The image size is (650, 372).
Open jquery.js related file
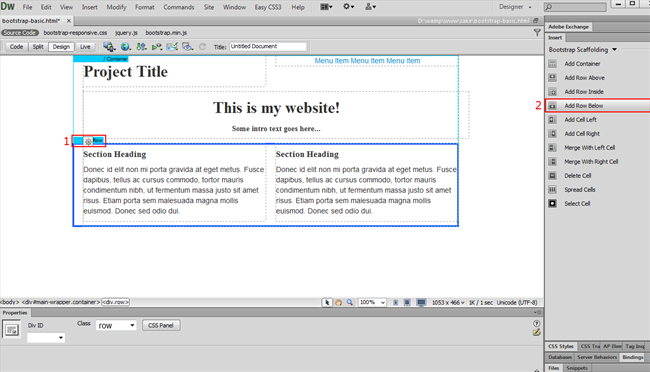point(126,33)
